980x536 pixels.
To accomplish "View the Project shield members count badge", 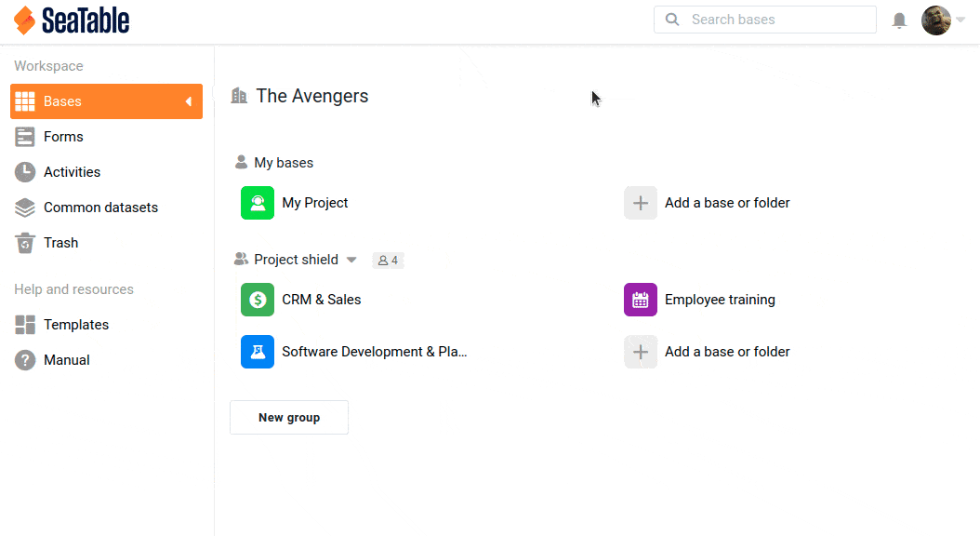I will [x=388, y=261].
